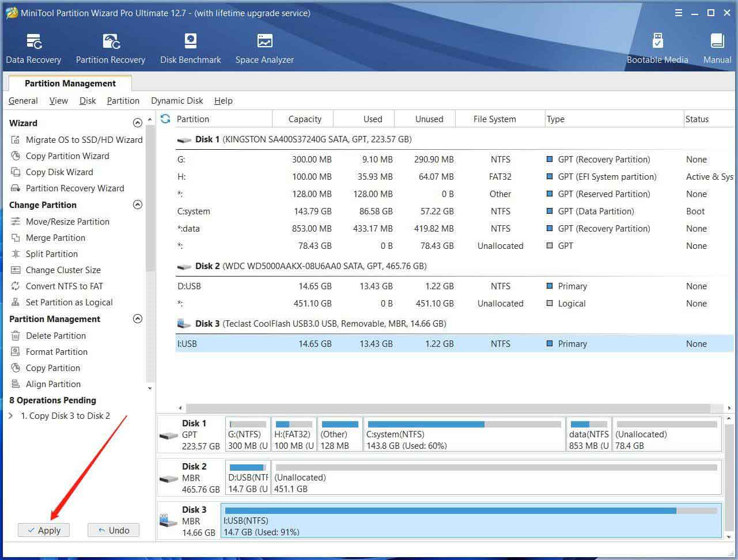Viewport: 738px width, 560px height.
Task: Choose Change Cluster Size
Action: (56, 270)
